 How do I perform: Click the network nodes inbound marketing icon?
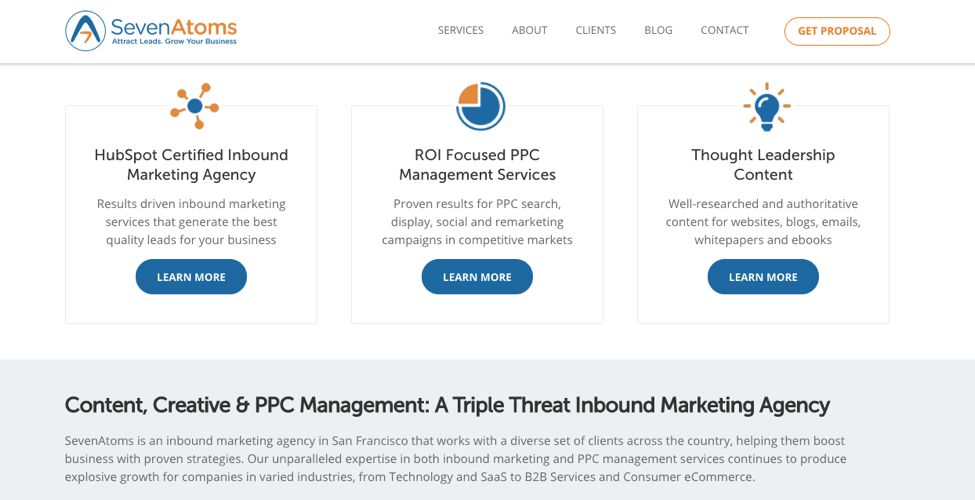tap(194, 106)
